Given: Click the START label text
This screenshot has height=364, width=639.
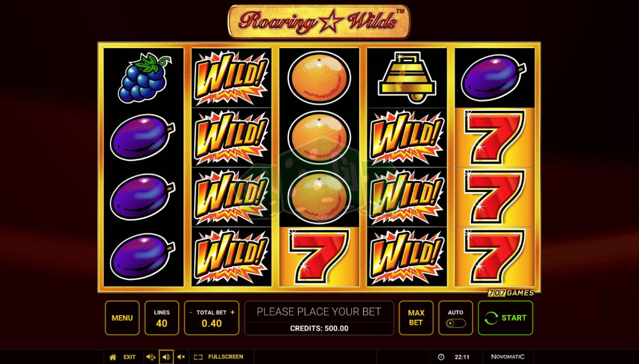Looking at the screenshot, I should [514, 318].
